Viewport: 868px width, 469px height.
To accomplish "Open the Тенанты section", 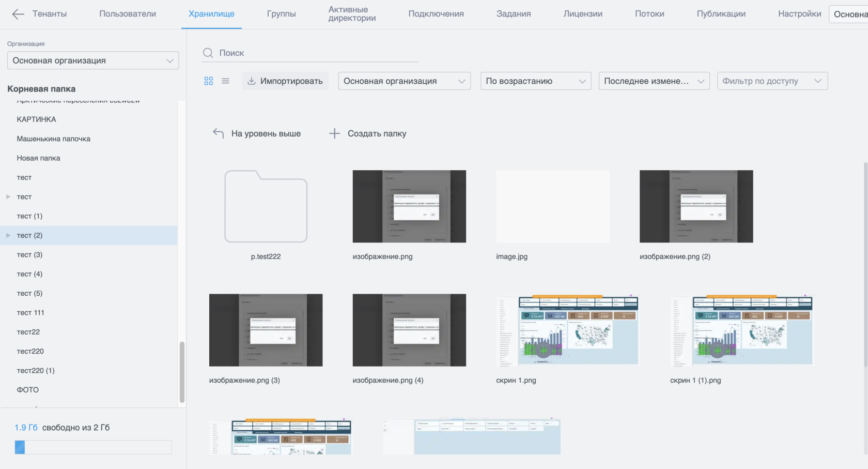I will pos(50,14).
